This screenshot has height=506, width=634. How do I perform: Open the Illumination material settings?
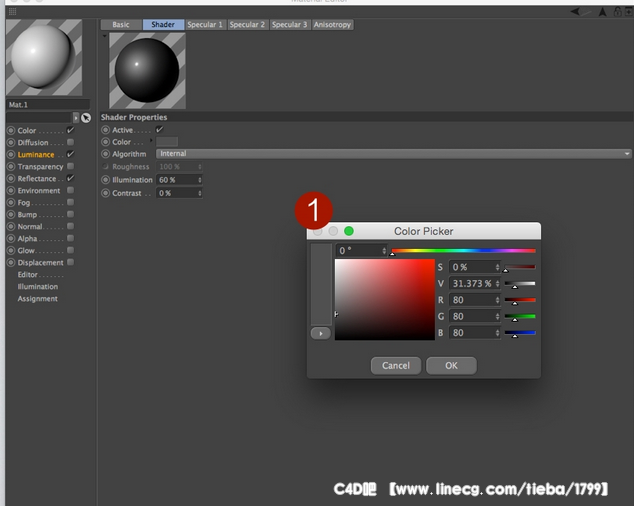click(38, 287)
